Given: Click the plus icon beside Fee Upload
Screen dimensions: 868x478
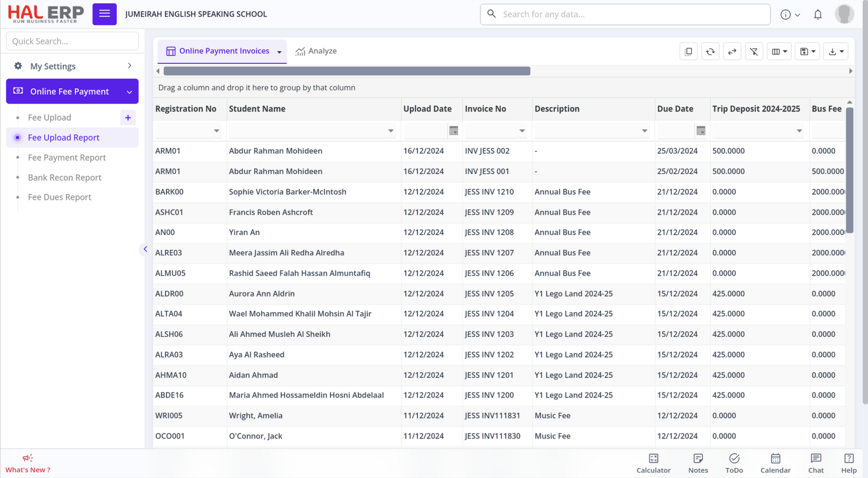Looking at the screenshot, I should (x=128, y=118).
